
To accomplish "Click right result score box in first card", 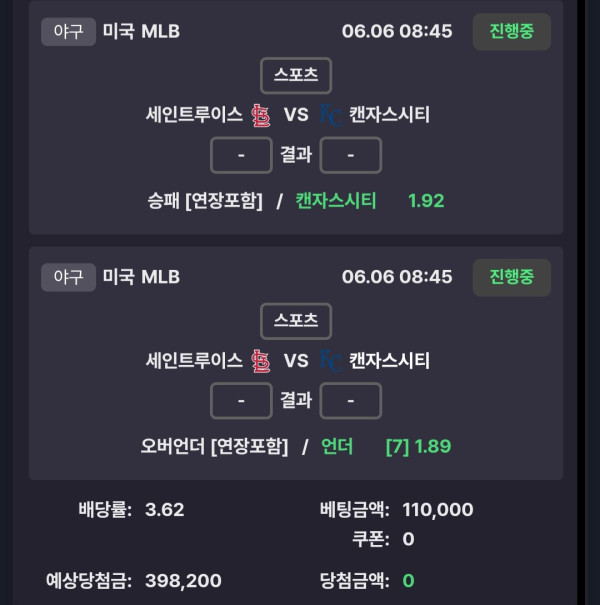I will point(351,155).
